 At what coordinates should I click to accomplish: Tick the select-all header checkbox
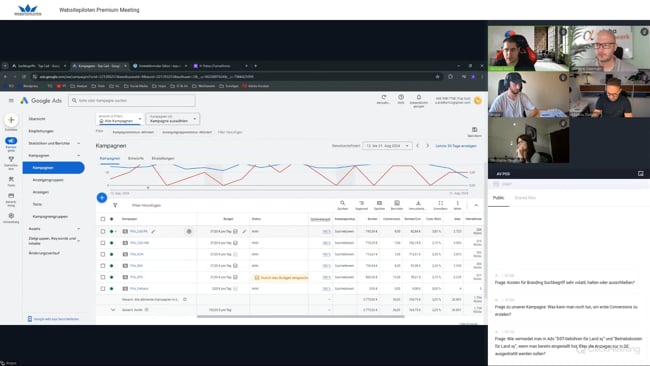(103, 219)
